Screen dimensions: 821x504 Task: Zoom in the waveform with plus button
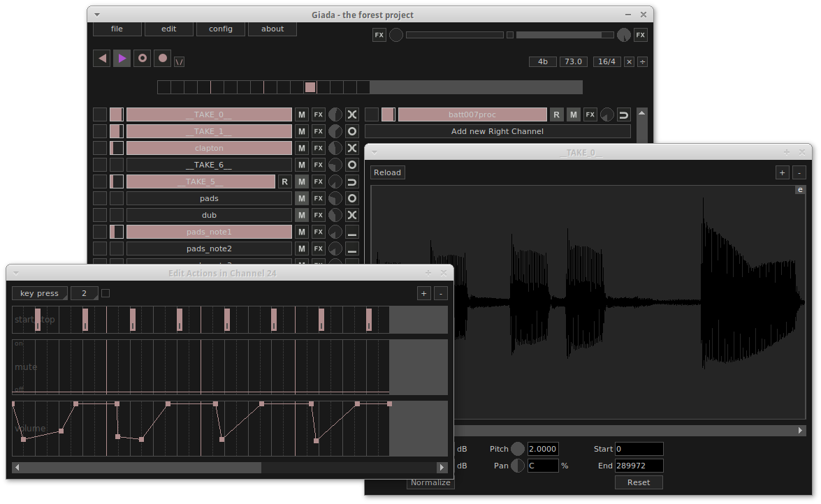(x=783, y=172)
